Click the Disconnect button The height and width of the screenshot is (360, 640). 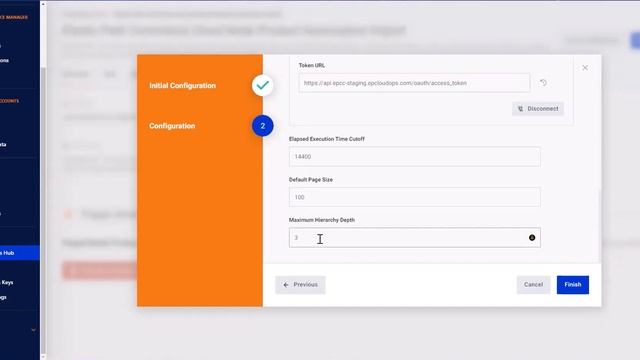pos(538,109)
